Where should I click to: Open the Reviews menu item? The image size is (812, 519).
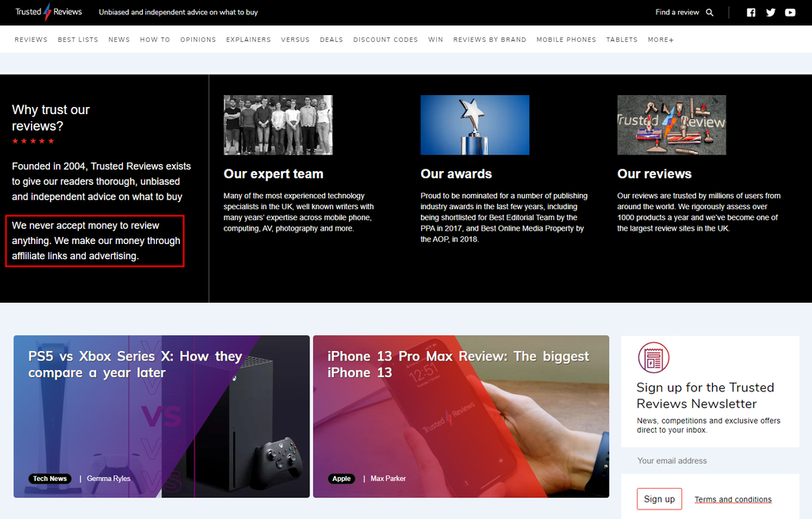pos(31,40)
